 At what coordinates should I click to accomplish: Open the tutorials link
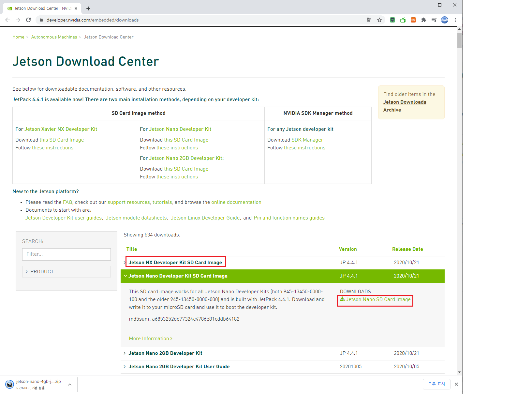point(162,202)
